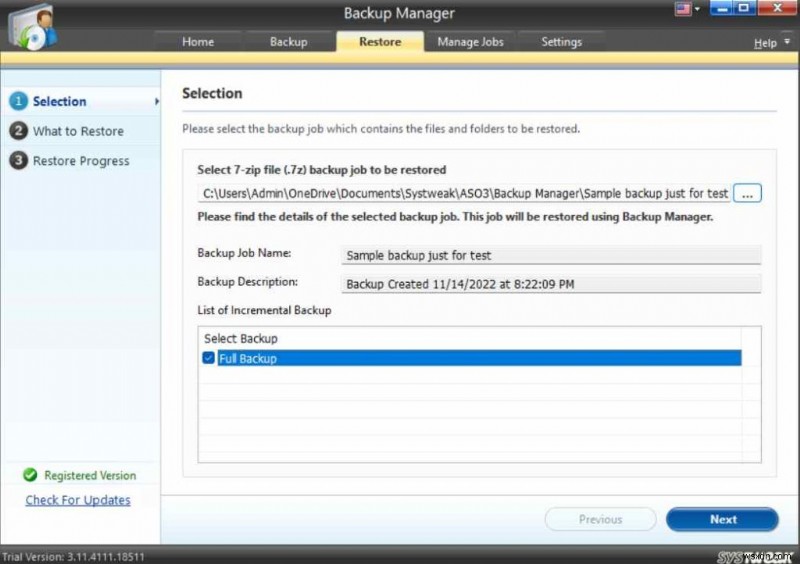The image size is (800, 564).
Task: Open the Settings tab
Action: pos(561,42)
